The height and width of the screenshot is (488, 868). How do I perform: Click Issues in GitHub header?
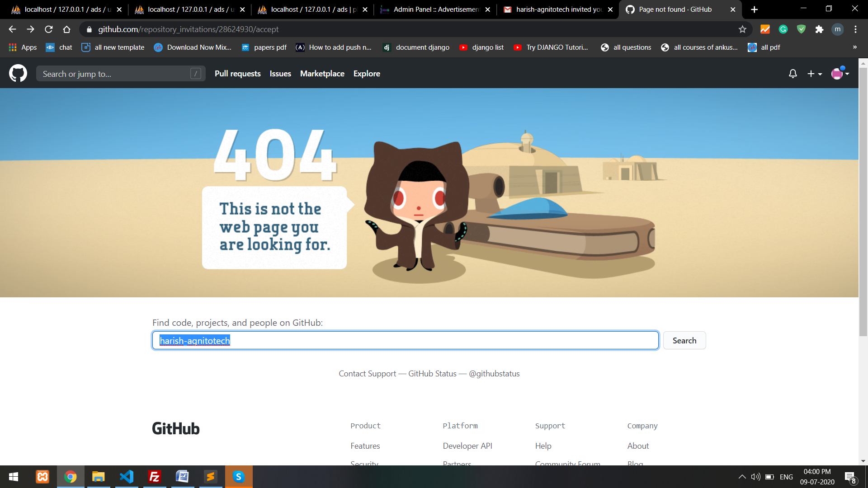coord(280,74)
